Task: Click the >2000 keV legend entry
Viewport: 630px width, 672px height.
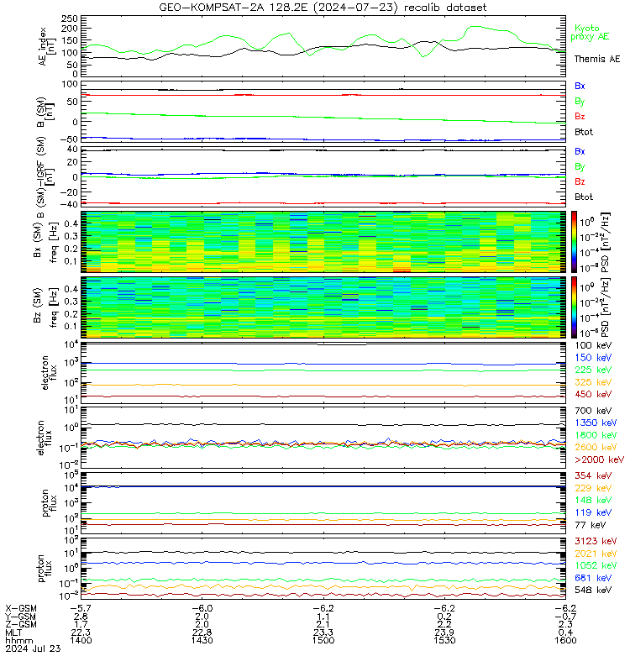Action: point(599,459)
